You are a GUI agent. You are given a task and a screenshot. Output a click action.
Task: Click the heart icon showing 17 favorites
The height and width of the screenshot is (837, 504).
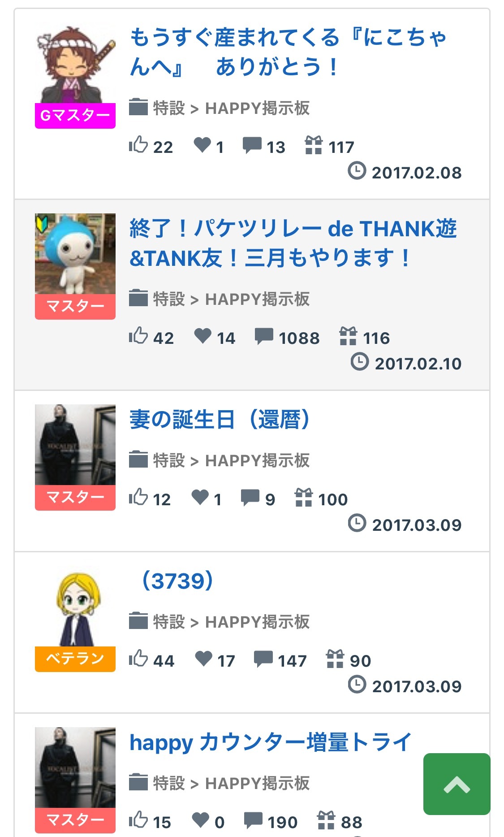click(203, 659)
